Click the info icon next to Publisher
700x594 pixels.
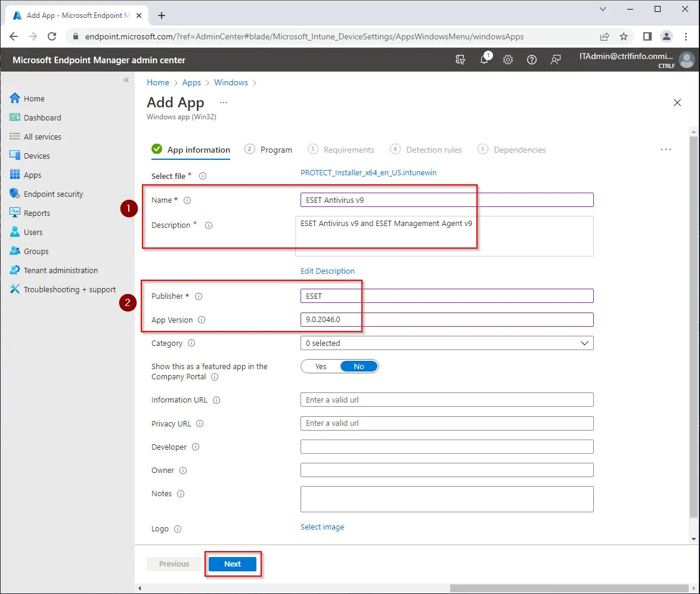[199, 296]
